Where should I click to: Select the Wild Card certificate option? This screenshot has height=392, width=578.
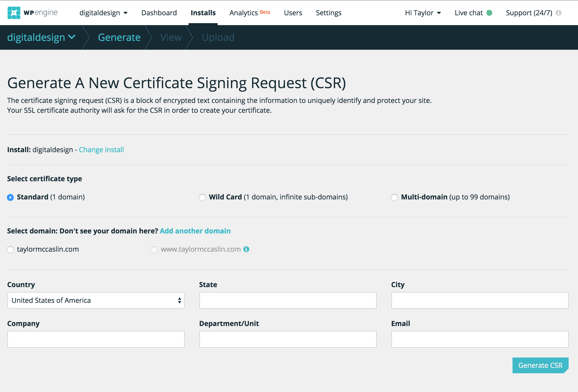(202, 197)
